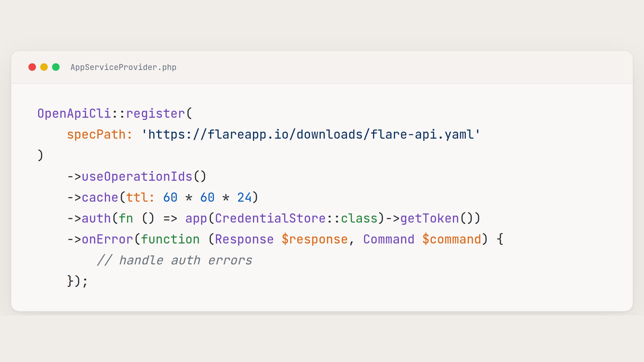Click the getToken method call
Screen dimensions: 644x362
429,218
